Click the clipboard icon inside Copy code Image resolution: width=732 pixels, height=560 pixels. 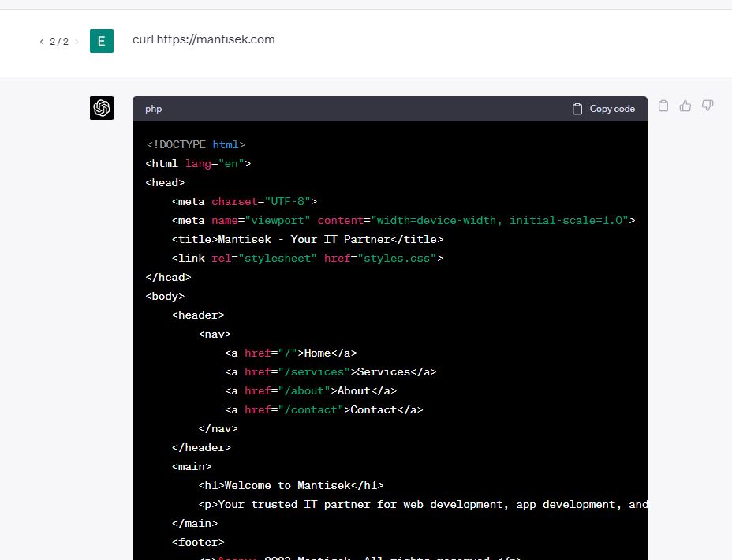[577, 109]
